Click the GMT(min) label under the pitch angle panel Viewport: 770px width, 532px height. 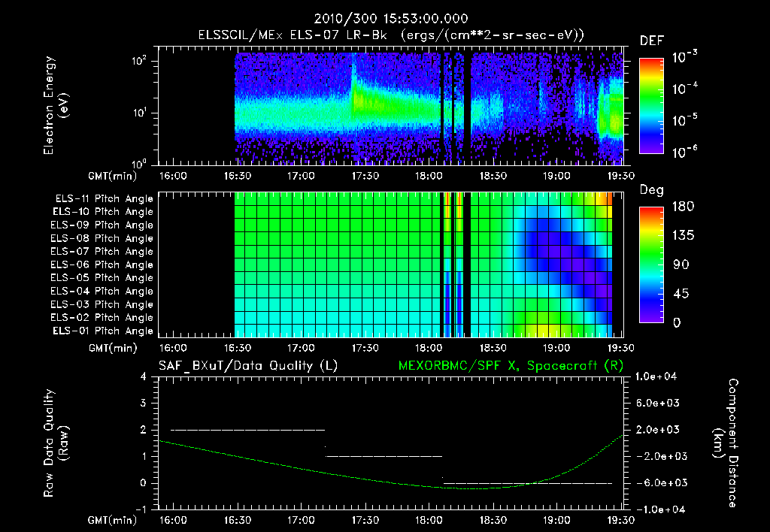pos(113,348)
